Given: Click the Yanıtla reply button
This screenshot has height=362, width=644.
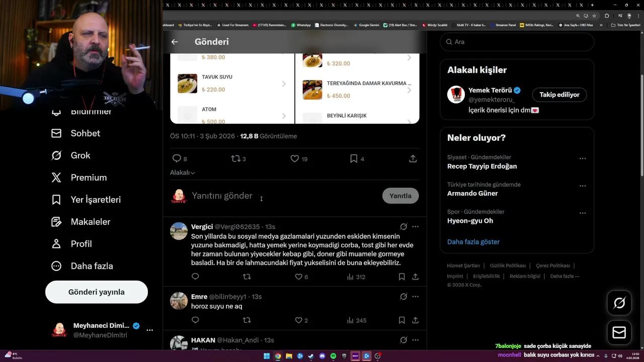Looking at the screenshot, I should tap(400, 196).
